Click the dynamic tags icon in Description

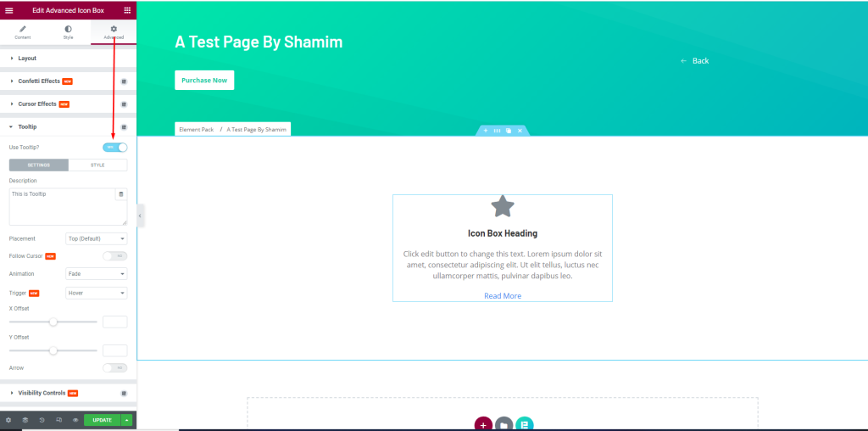tap(121, 194)
